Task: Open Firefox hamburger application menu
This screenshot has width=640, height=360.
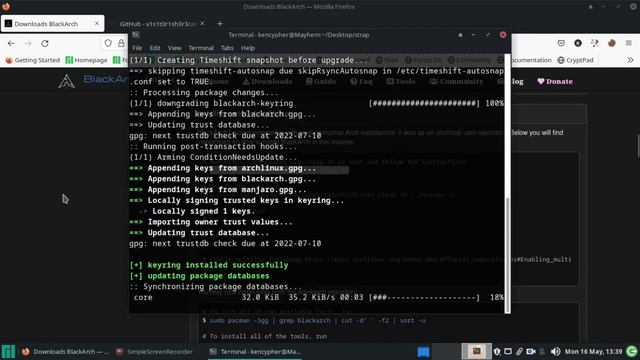Action: (629, 43)
